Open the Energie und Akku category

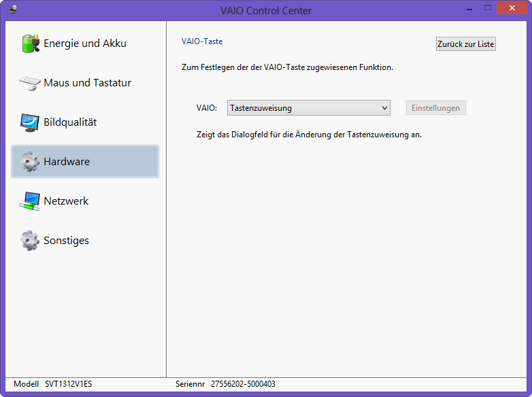[x=84, y=44]
